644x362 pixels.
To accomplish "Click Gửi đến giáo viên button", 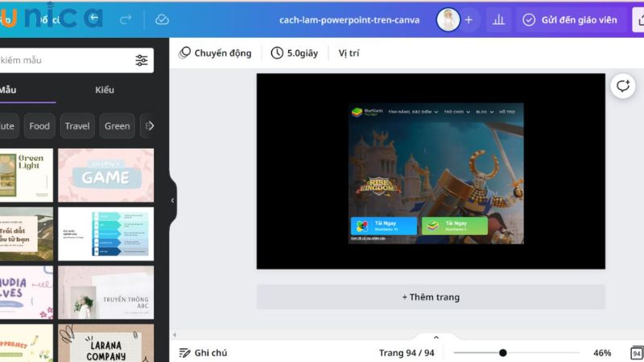I will 570,19.
